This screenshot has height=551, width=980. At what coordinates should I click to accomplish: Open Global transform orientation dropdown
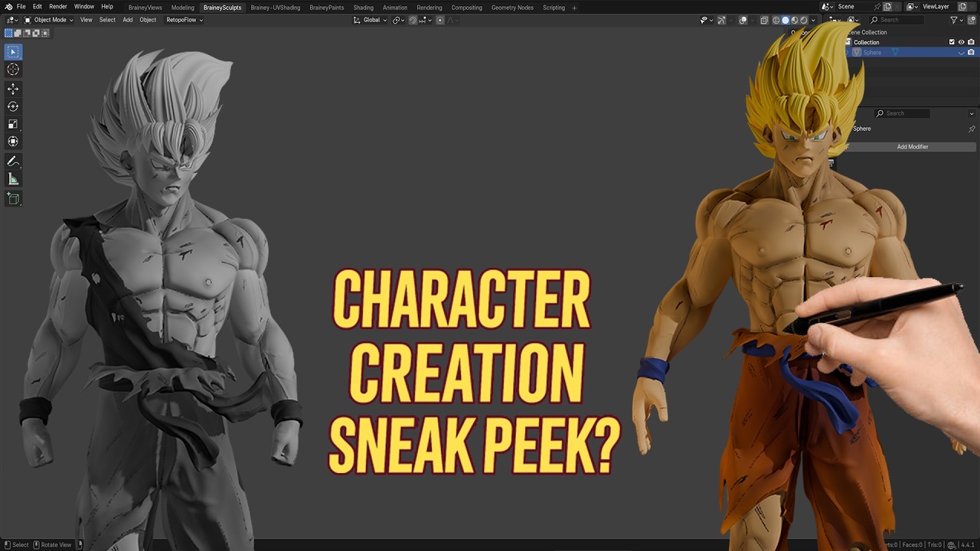coord(370,20)
